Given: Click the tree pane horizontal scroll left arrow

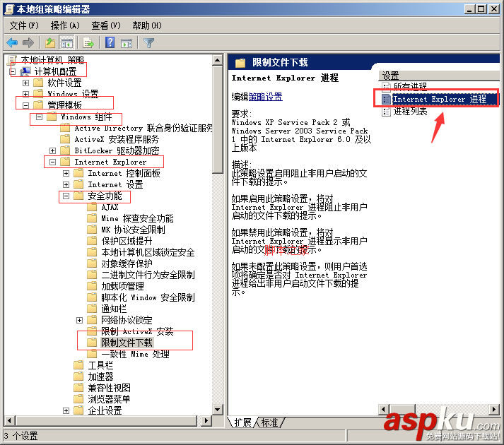Looking at the screenshot, I should point(10,420).
